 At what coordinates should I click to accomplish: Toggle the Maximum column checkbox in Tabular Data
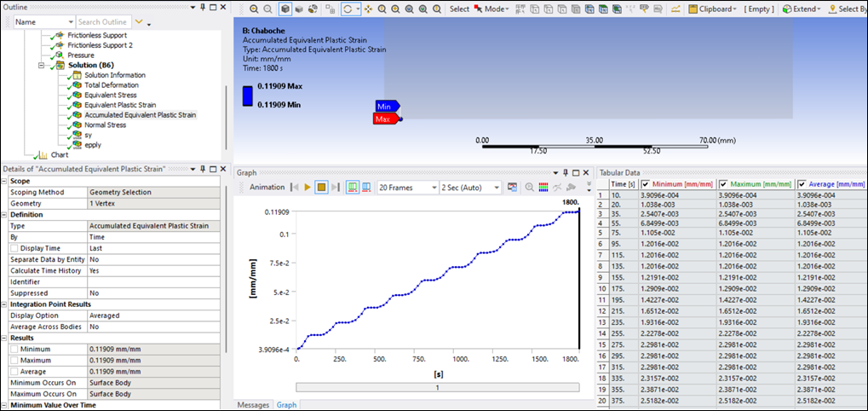point(723,184)
